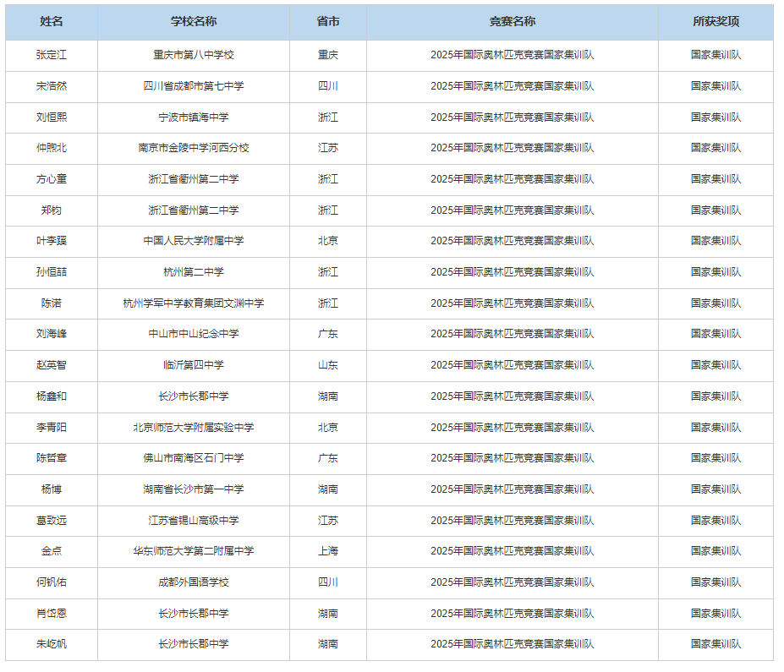
Task: Select the name cell 郑钧
Action: (52, 210)
